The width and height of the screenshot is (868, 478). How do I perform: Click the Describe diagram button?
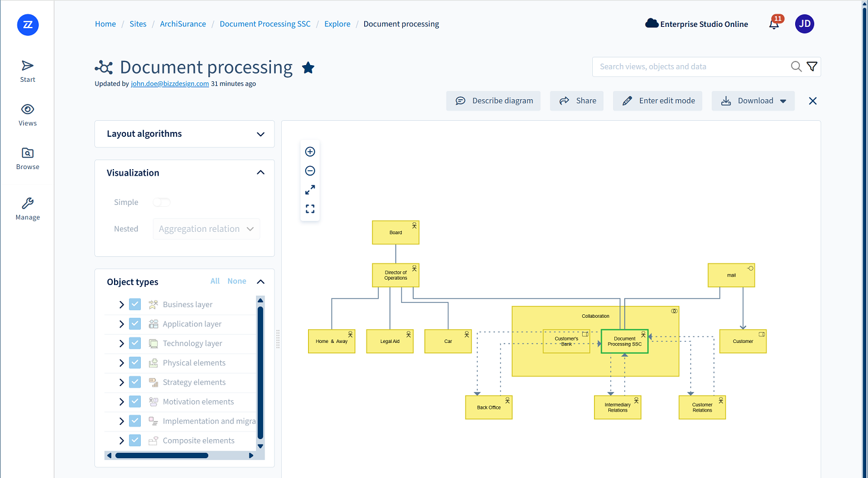[493, 101]
